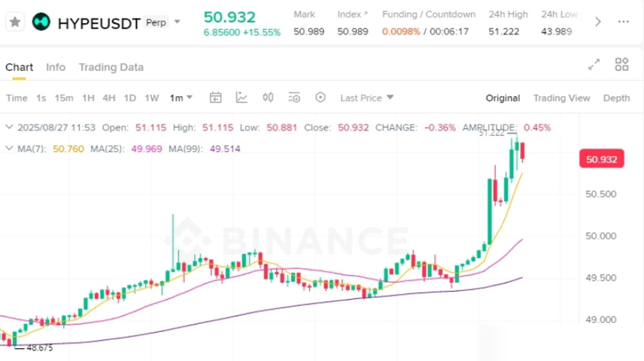This screenshot has height=361, width=644.
Task: Select the Depth chart view
Action: (616, 98)
